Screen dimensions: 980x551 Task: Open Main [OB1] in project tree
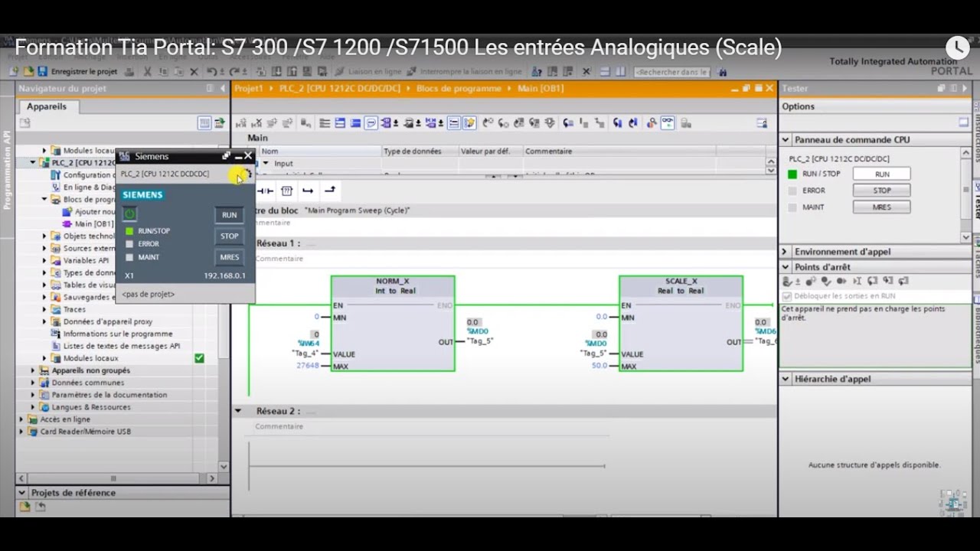[93, 224]
